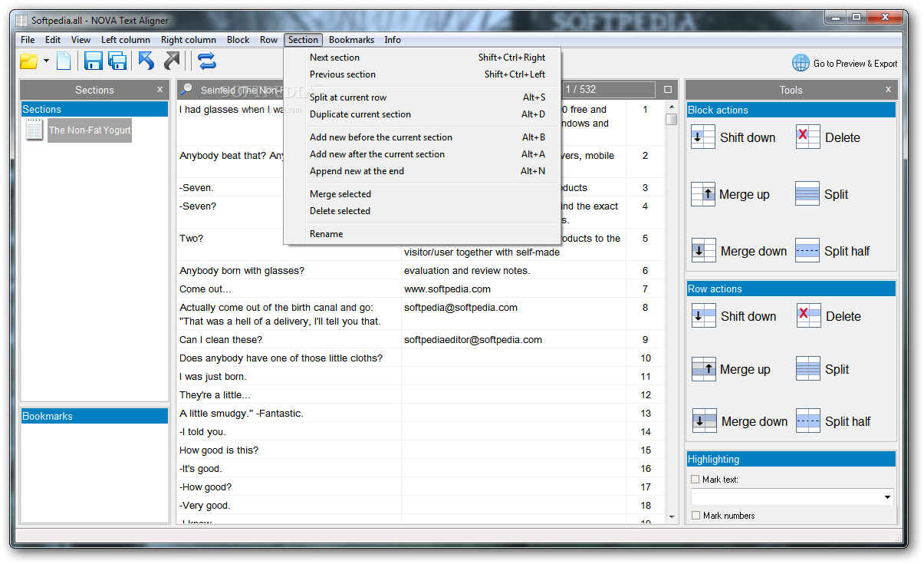Click Row actions Merge down icon
924x564 pixels.
tap(705, 421)
